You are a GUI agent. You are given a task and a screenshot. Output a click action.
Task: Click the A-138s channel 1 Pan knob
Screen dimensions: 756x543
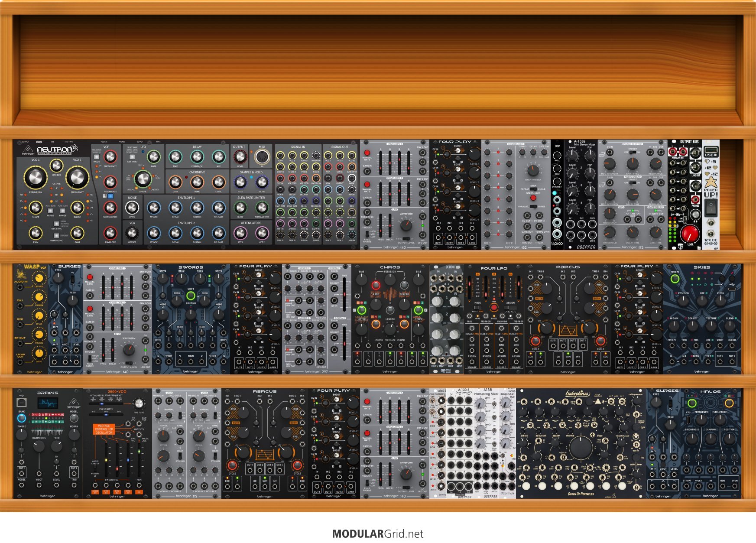pyautogui.click(x=590, y=155)
